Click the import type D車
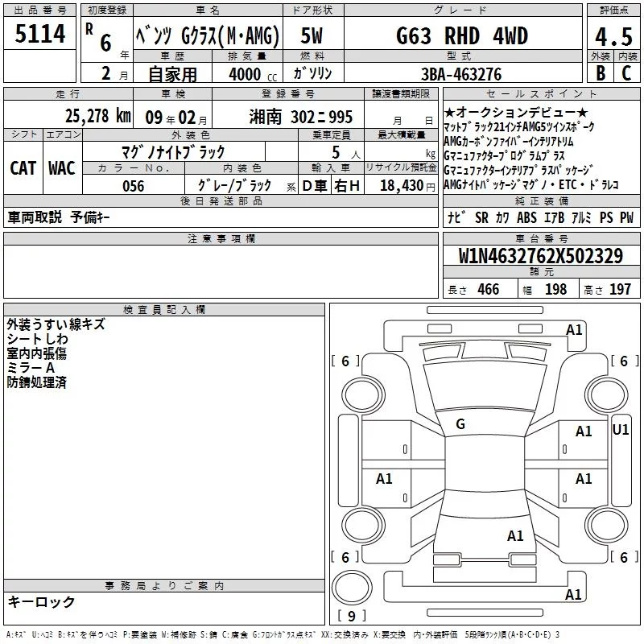This screenshot has width=644, height=644. point(315,186)
